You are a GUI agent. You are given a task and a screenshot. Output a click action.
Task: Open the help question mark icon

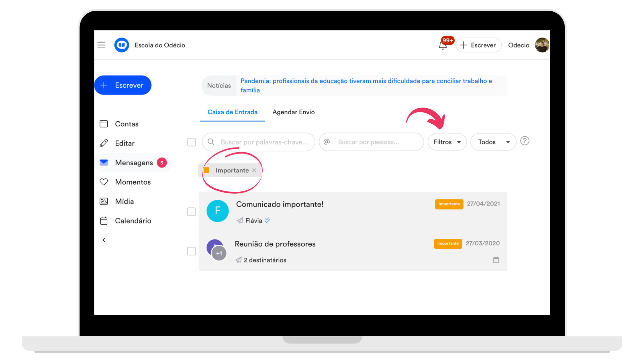point(525,141)
